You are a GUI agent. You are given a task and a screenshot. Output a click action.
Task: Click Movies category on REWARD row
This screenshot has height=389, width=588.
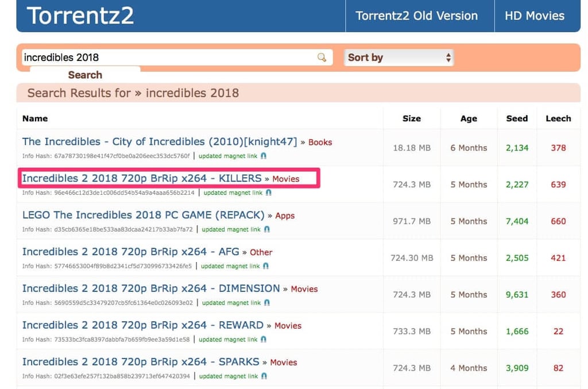tap(288, 326)
